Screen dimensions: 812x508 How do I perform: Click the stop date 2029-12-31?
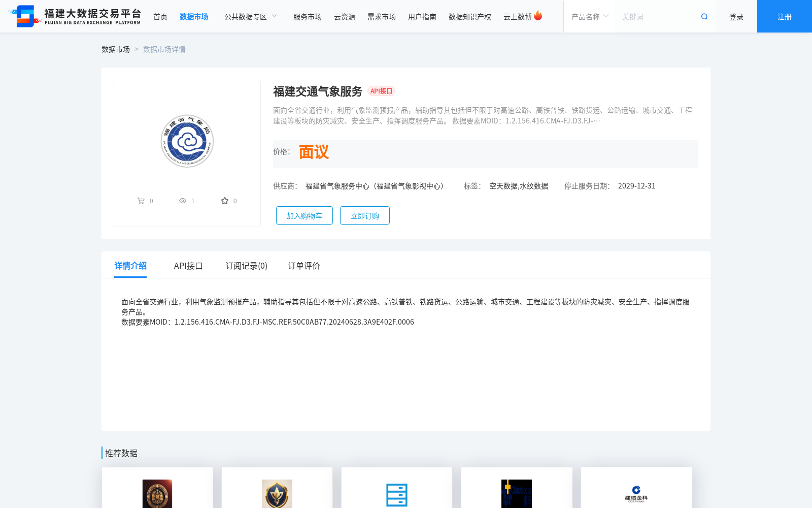(637, 186)
